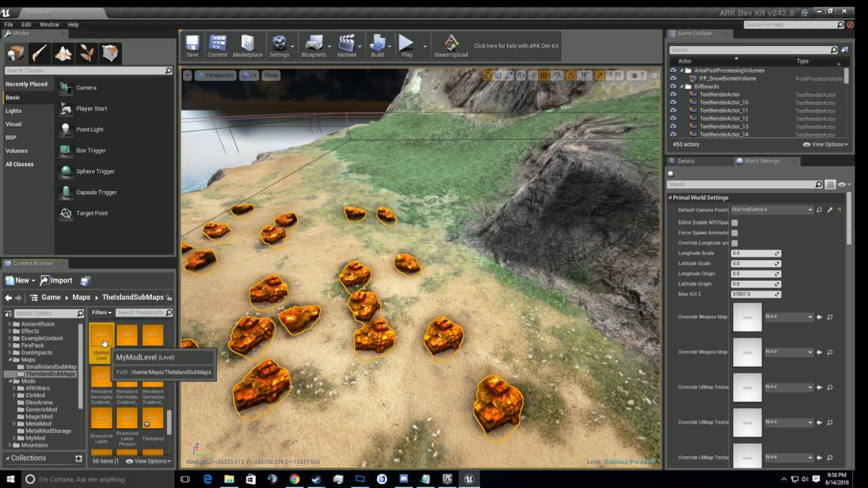
Task: Enable Editor Enable NPCSpawn checkbox
Action: pyautogui.click(x=734, y=222)
